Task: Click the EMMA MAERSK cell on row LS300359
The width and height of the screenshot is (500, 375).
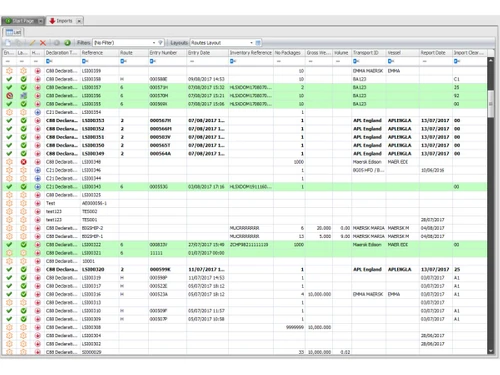Action: [369, 71]
